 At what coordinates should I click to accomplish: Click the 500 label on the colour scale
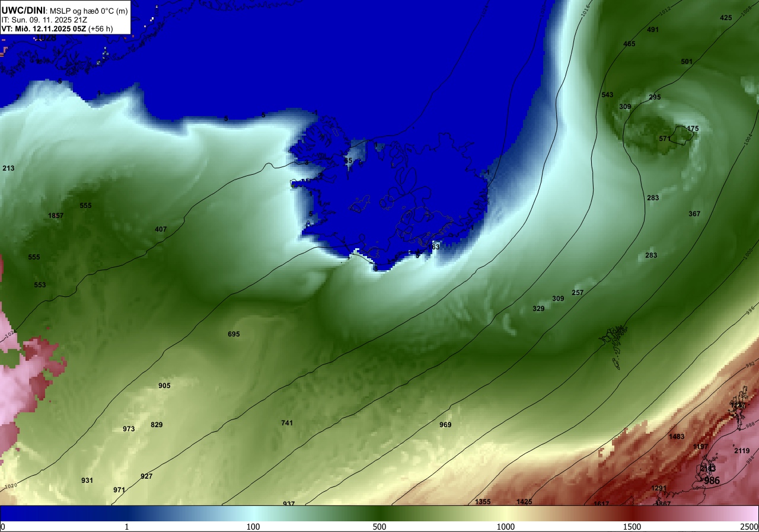(379, 527)
